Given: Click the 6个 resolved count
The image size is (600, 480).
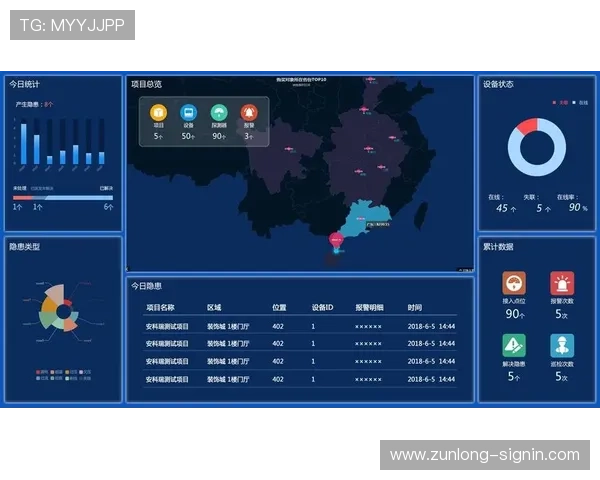Looking at the screenshot, I should pyautogui.click(x=108, y=207).
